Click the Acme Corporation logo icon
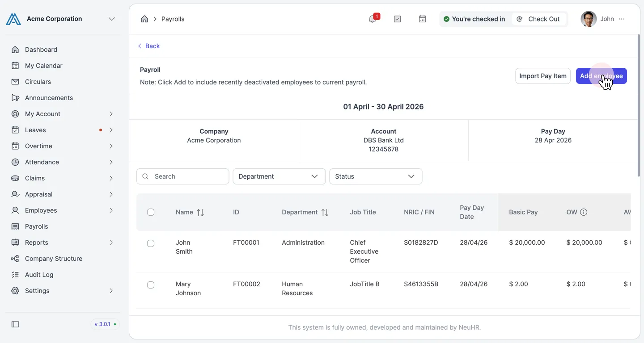644x343 pixels. pyautogui.click(x=13, y=19)
